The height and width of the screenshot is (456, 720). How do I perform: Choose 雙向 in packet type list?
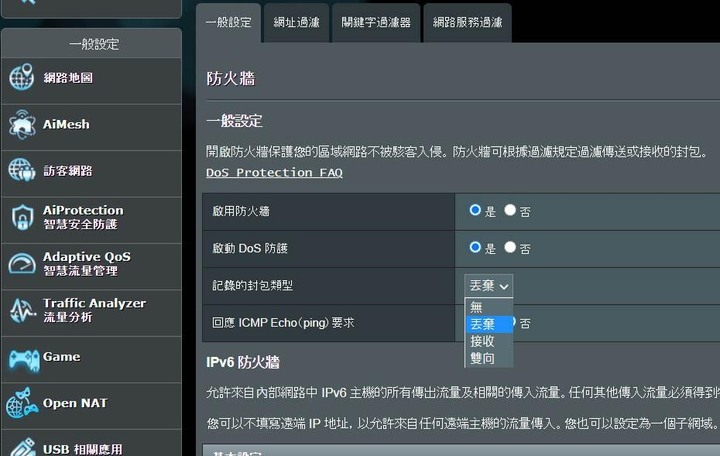489,358
